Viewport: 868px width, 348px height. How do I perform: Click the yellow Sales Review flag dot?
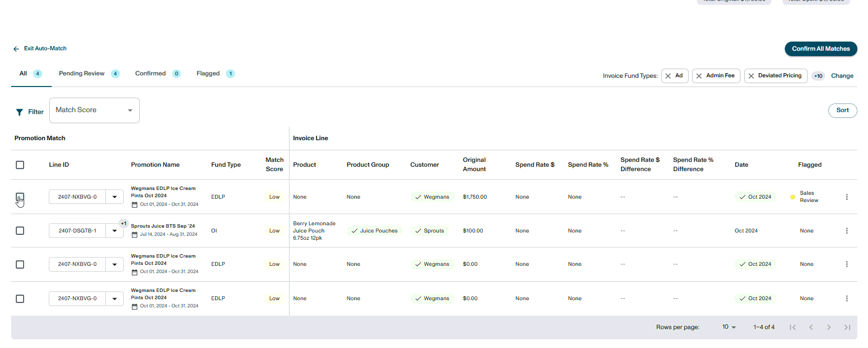coord(793,197)
